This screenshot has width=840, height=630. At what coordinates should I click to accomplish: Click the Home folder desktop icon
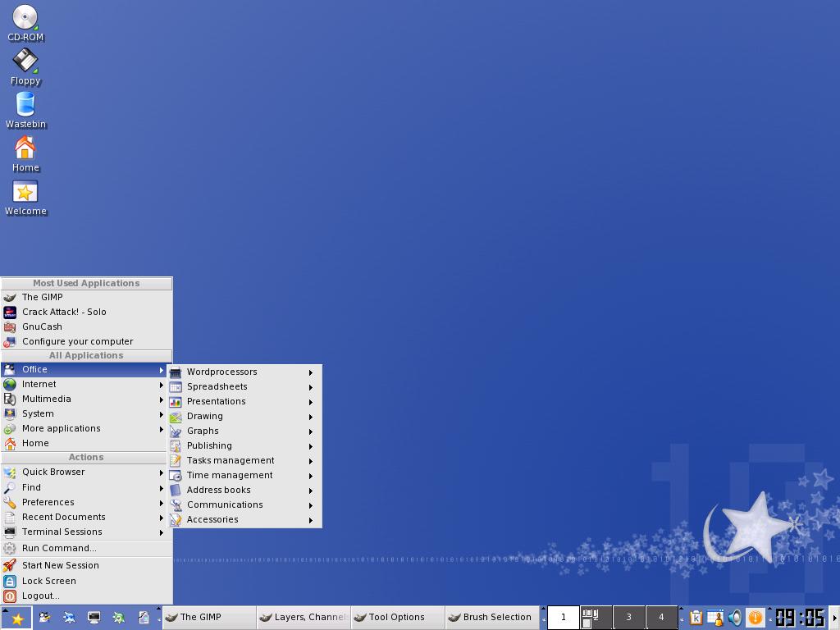point(25,149)
